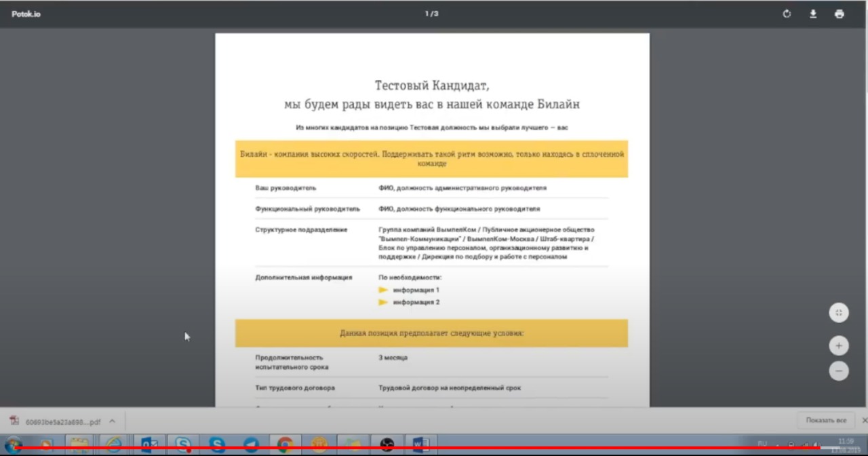Click the RU language indicator in tray
Screen dimensions: 868x456
(762, 443)
